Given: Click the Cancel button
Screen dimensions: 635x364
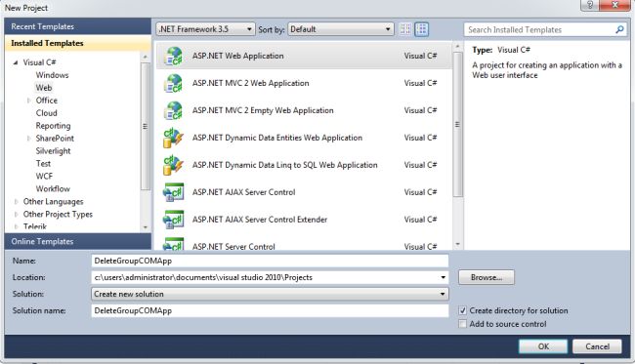Looking at the screenshot, I should [597, 346].
